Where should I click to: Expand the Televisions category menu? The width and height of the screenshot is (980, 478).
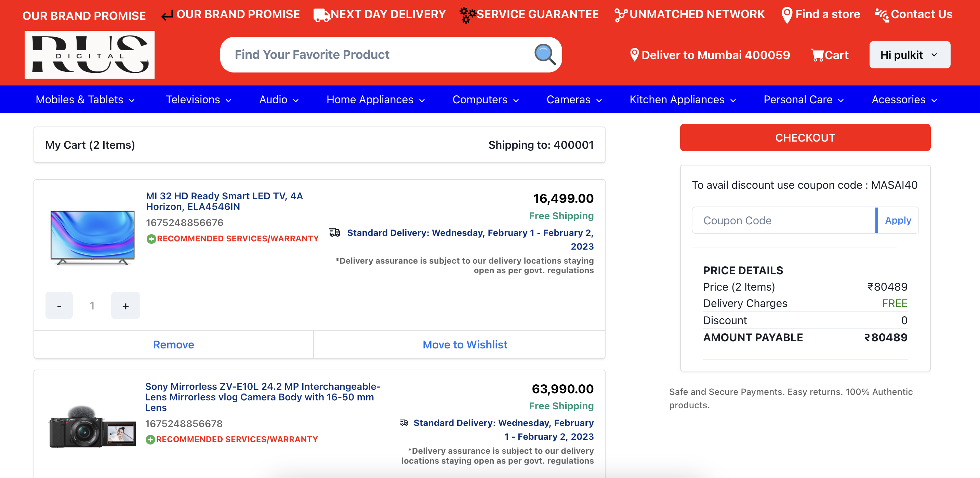(198, 99)
